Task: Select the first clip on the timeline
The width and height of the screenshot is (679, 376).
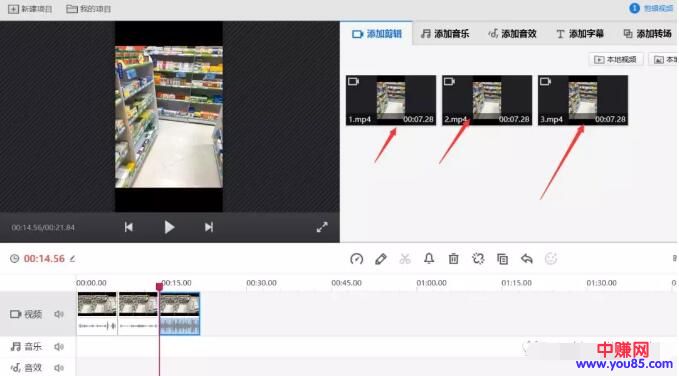Action: click(x=97, y=314)
